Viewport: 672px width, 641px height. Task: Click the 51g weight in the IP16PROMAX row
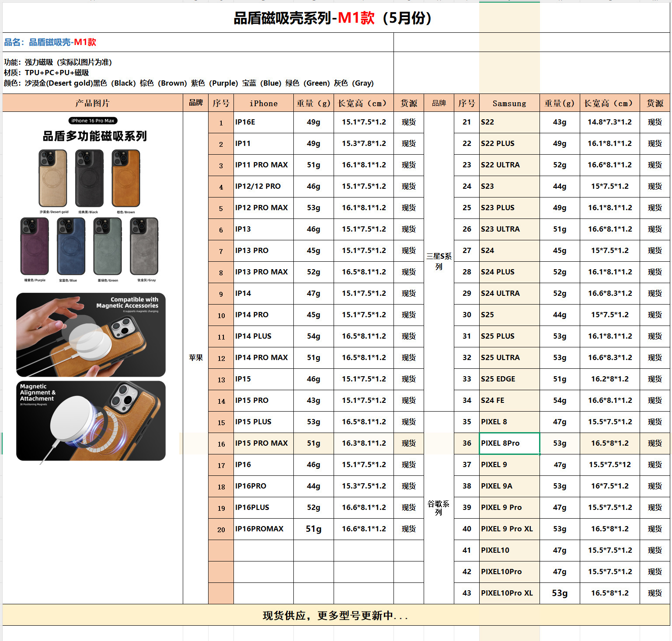313,529
